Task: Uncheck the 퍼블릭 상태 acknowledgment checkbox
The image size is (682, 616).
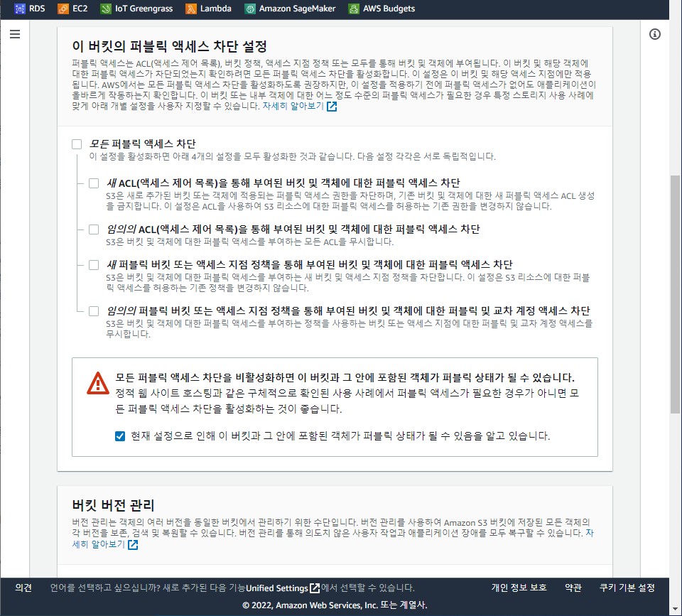Action: click(120, 436)
